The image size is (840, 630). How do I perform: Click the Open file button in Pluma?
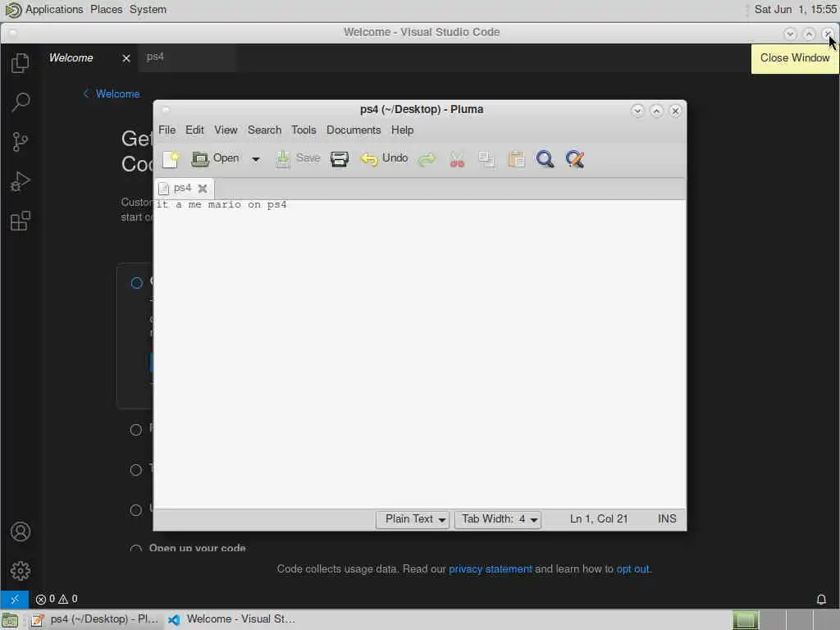[216, 158]
